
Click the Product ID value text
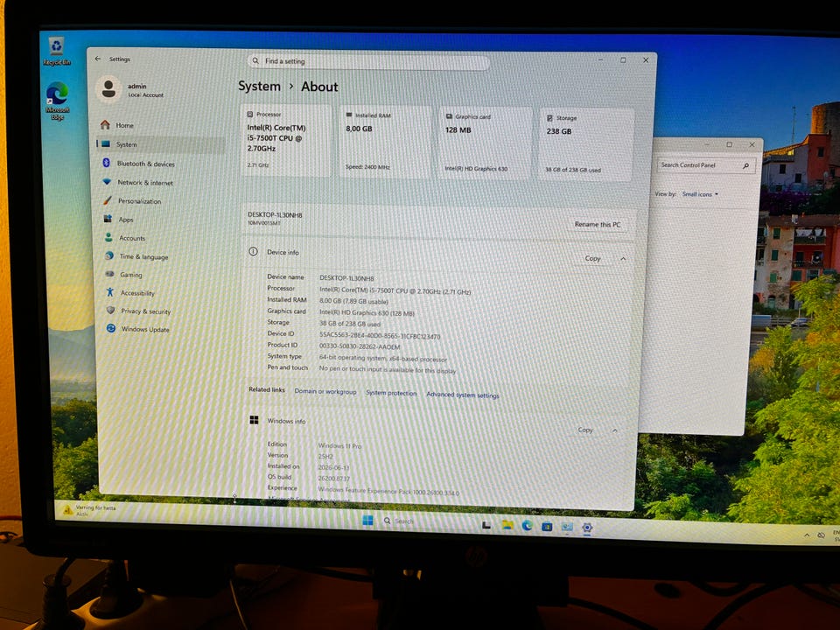pos(360,346)
